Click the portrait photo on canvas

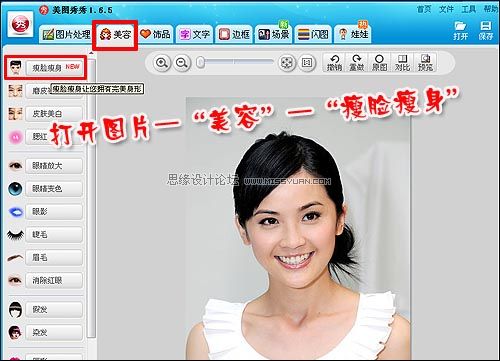[x=298, y=228]
